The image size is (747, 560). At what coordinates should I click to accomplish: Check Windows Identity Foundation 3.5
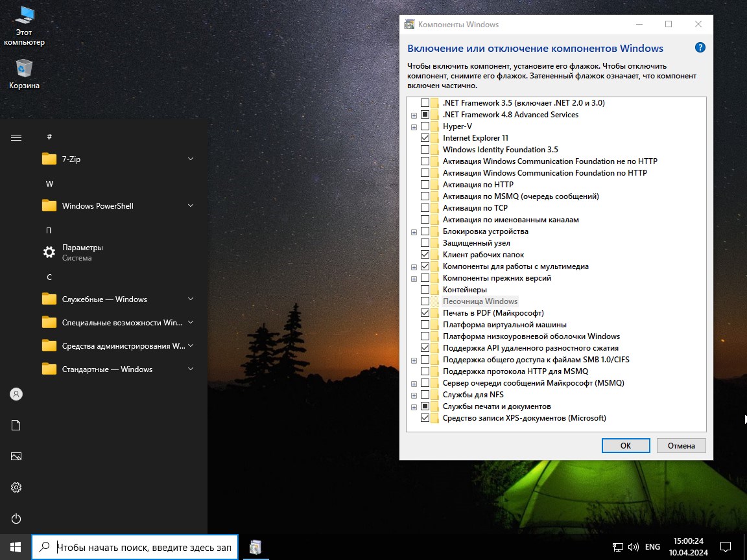tap(425, 150)
